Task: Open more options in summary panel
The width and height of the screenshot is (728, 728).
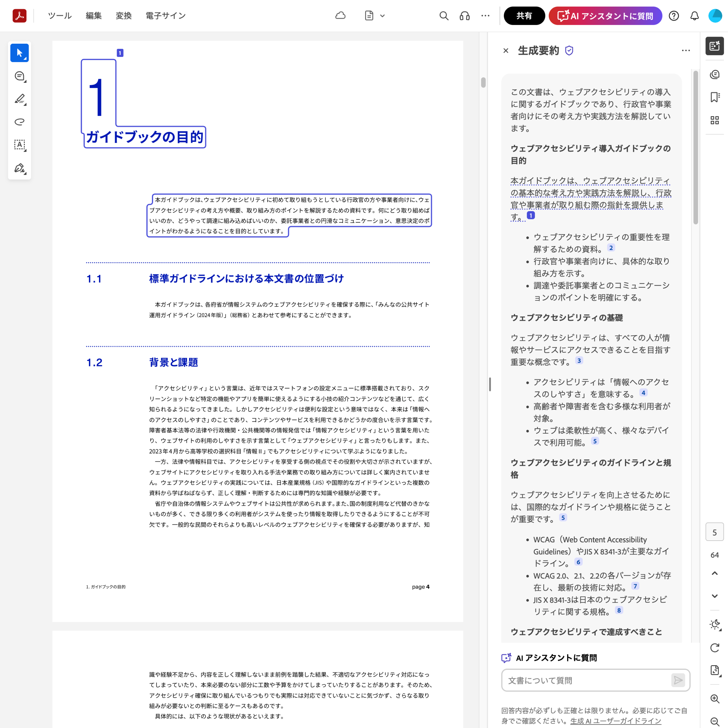Action: 686,51
